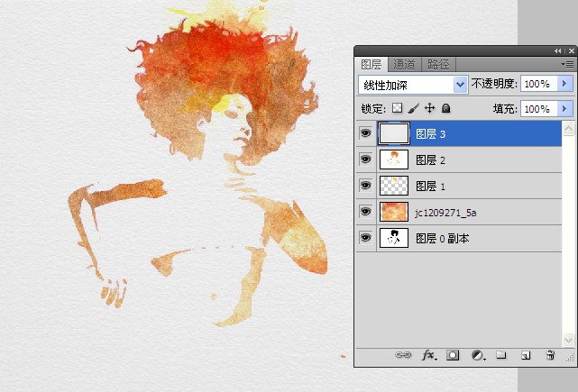Viewport: 578px width, 392px height.
Task: Switch to the 路径 tab
Action: [439, 64]
